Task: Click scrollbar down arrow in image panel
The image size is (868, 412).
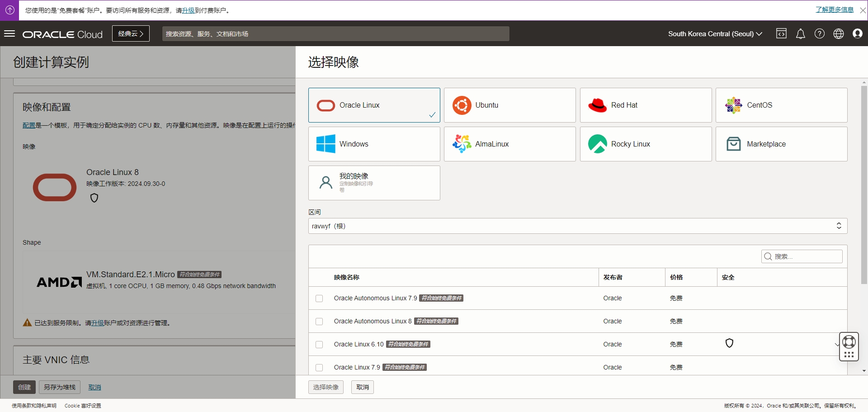Action: click(x=864, y=371)
